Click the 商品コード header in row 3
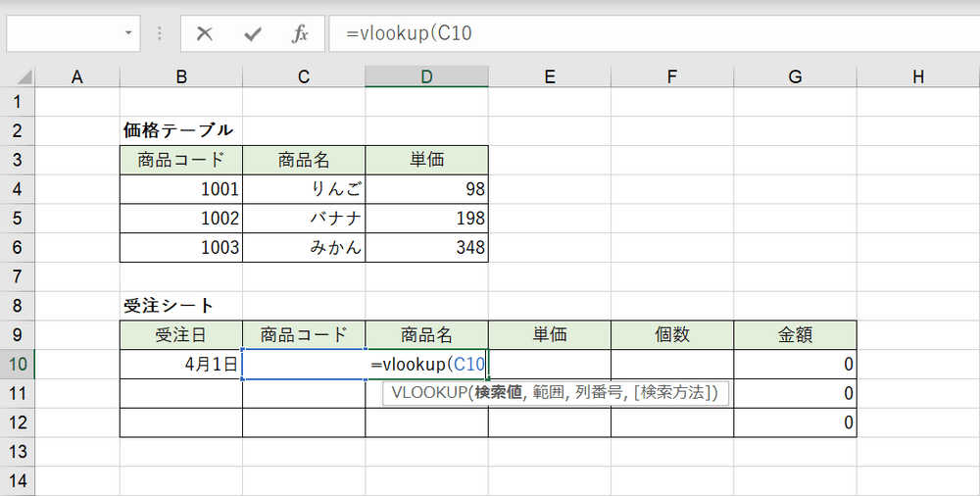Image resolution: width=980 pixels, height=496 pixels. point(181,160)
